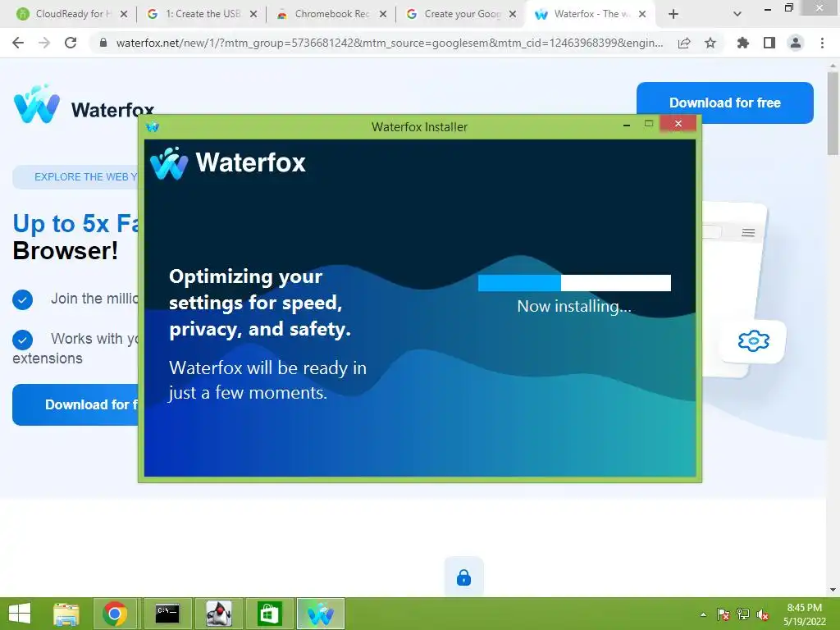Click the Waterfox installer taskbar icon

(321, 614)
